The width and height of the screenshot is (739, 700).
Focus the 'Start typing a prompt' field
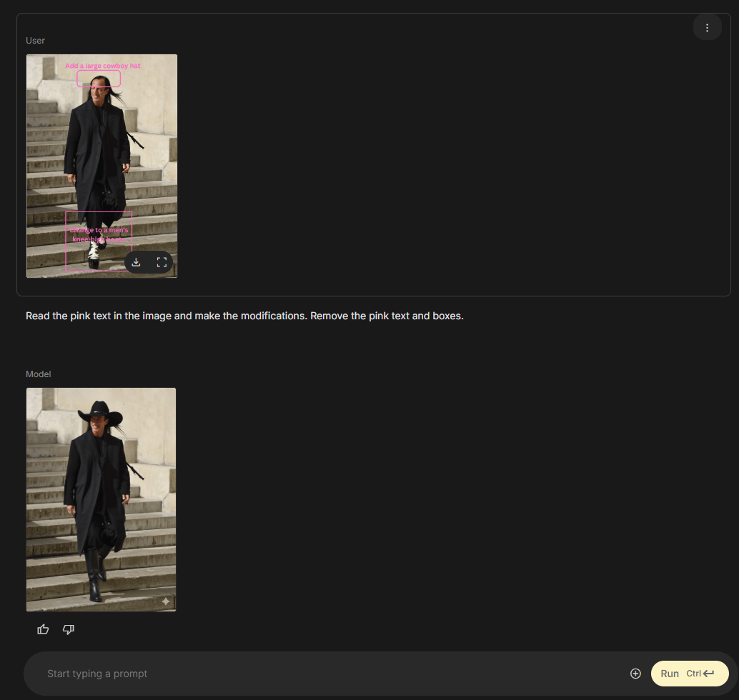330,674
